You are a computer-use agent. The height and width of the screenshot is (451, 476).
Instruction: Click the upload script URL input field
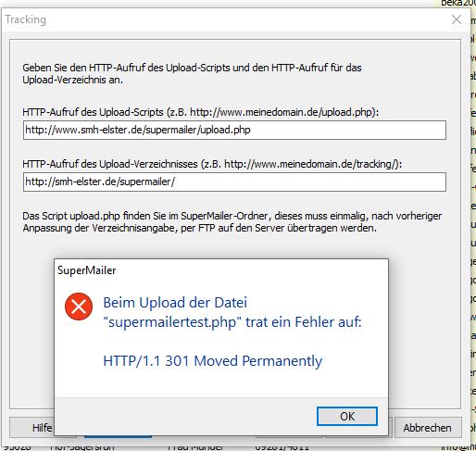tap(234, 130)
